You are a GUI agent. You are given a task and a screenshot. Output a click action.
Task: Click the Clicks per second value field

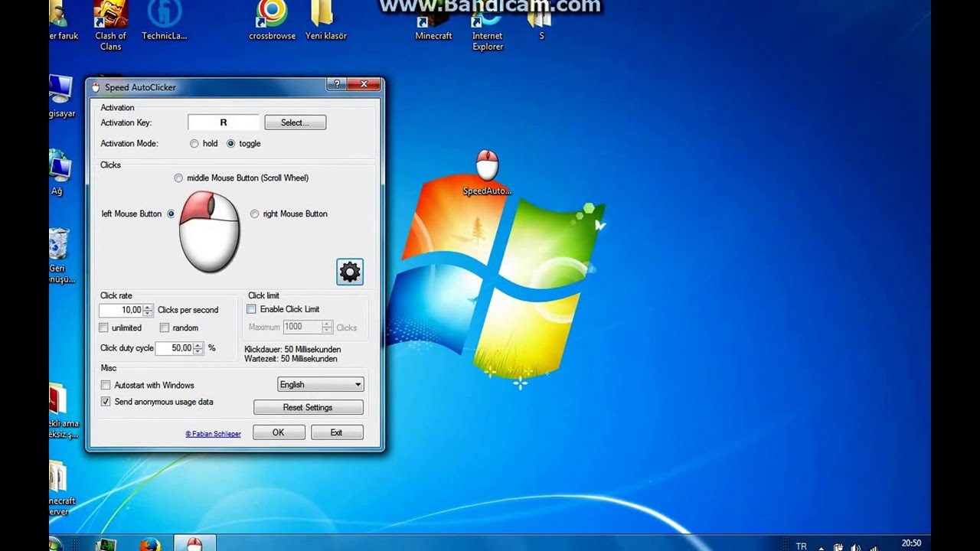121,310
